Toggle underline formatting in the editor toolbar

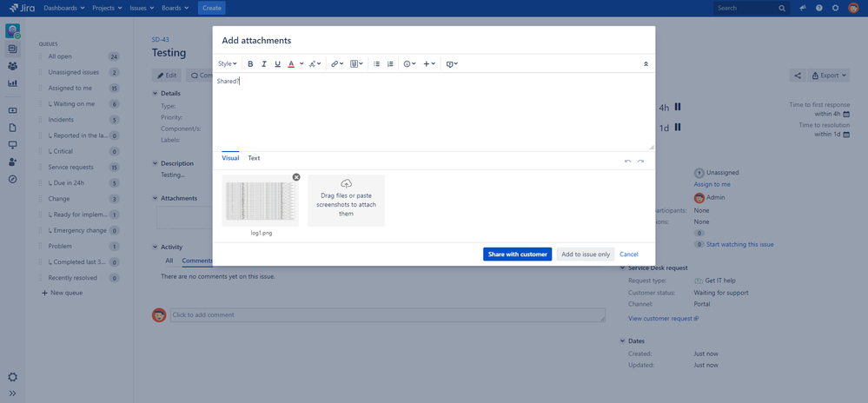278,63
